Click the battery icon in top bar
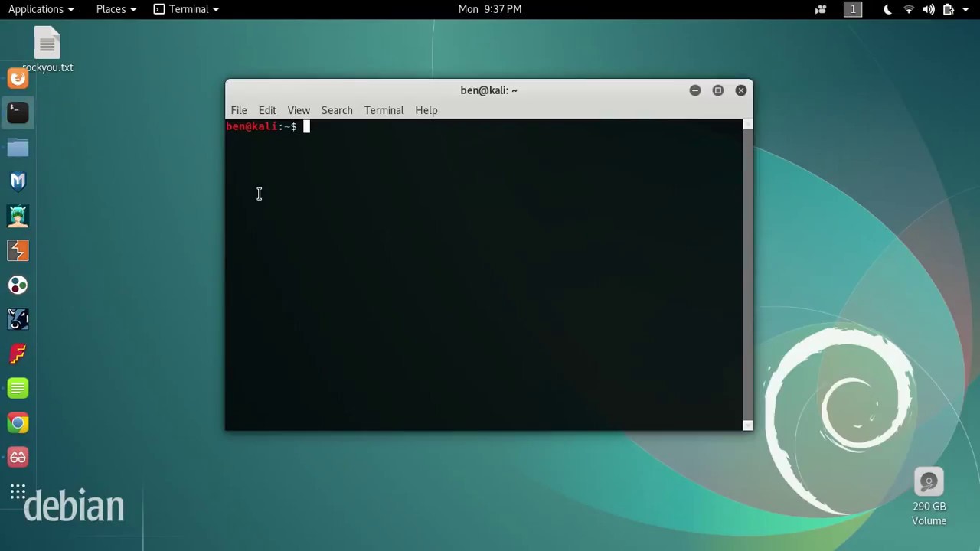 (x=949, y=9)
